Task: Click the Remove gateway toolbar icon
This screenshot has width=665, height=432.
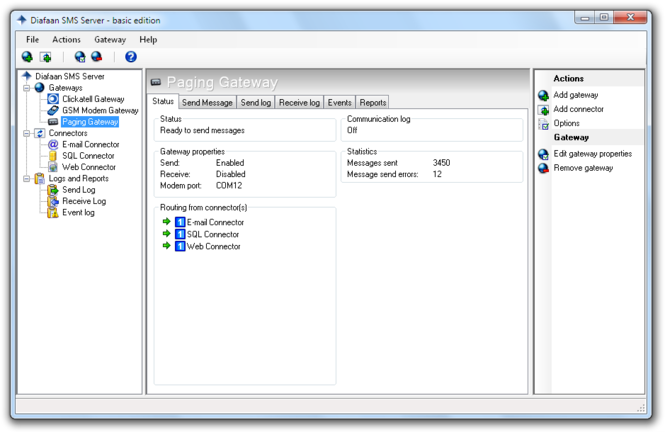Action: click(97, 56)
